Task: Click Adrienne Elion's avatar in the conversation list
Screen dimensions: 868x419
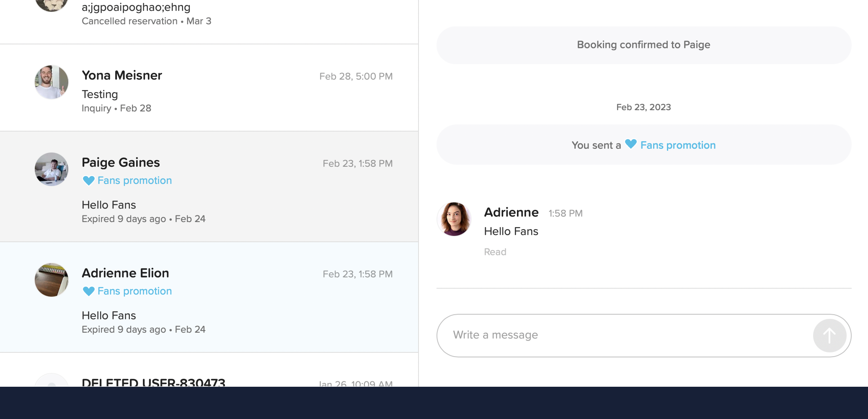Action: (x=52, y=280)
